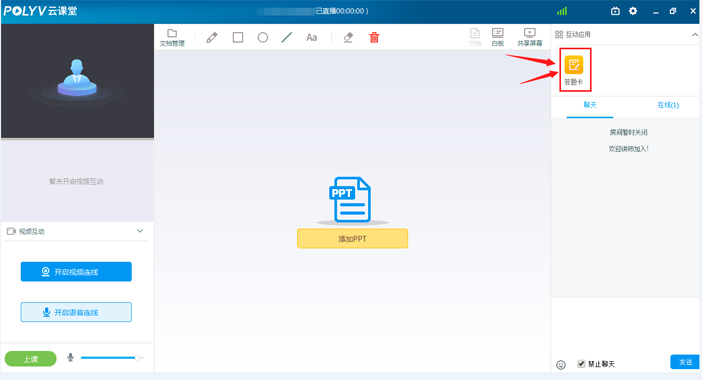Minimize the POLYV window
The height and width of the screenshot is (380, 702).
point(655,11)
